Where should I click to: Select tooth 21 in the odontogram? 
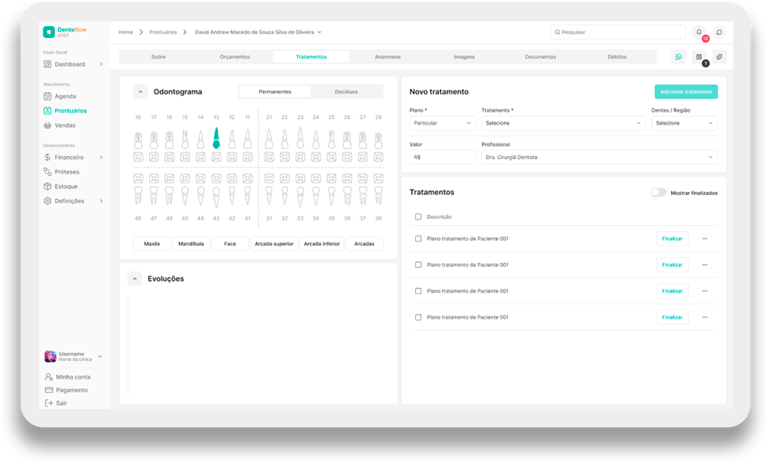(269, 139)
